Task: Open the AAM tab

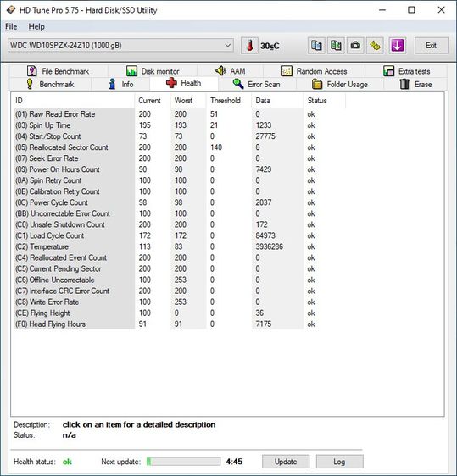Action: point(230,71)
